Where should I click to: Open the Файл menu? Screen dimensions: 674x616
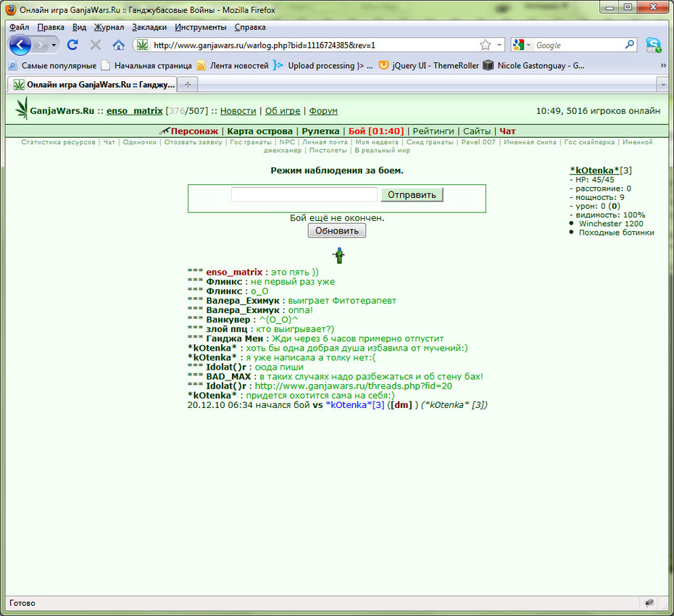(x=20, y=27)
